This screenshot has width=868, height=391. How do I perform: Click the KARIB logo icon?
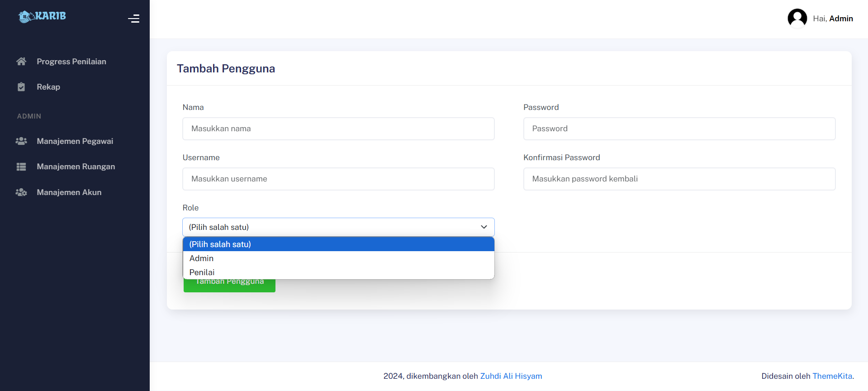pos(26,17)
